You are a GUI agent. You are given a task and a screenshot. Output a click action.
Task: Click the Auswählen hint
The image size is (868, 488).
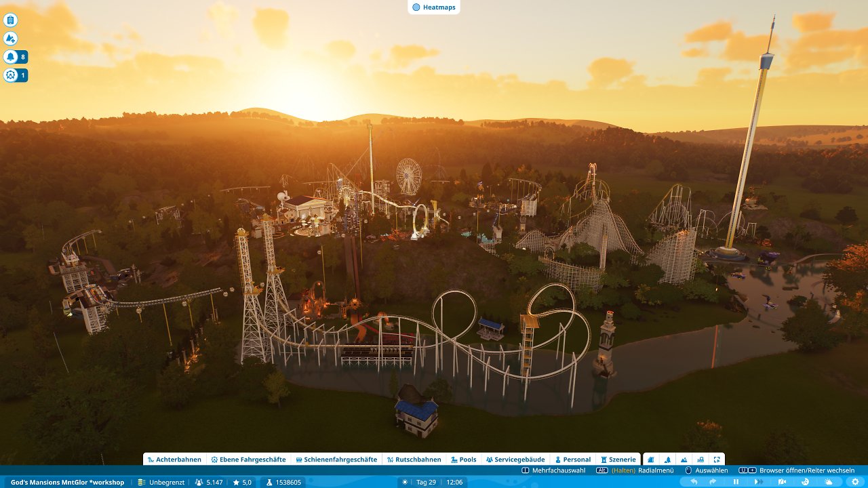707,470
